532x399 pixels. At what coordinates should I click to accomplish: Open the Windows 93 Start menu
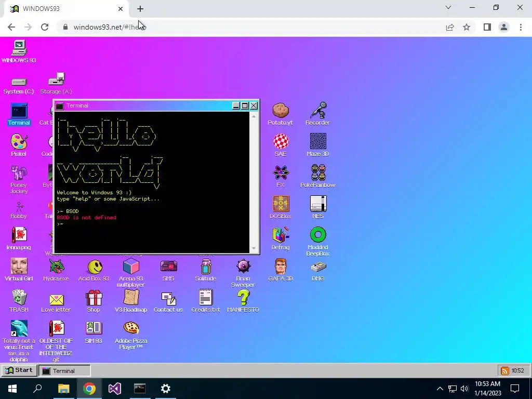point(19,370)
